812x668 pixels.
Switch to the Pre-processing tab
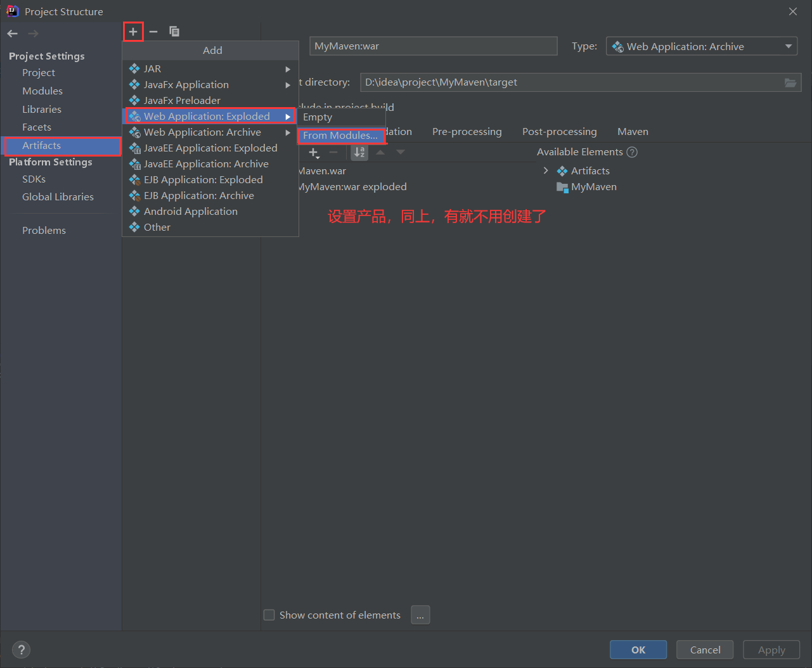[x=467, y=131]
